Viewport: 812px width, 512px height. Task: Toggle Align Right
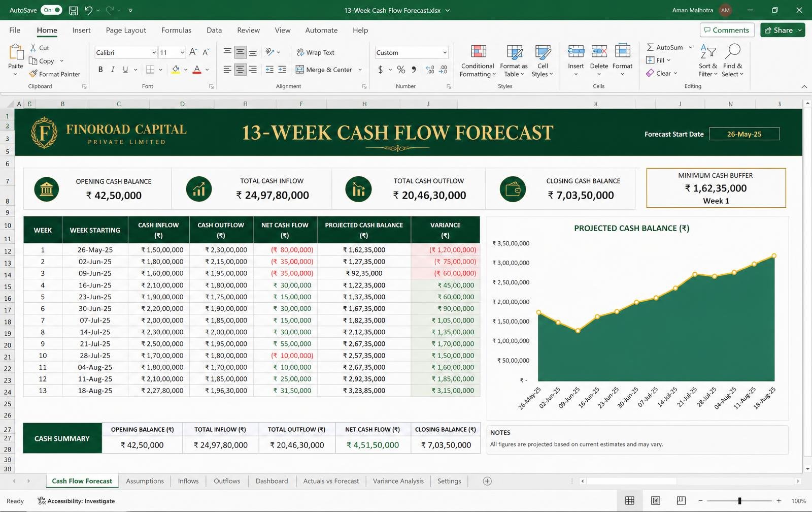pyautogui.click(x=253, y=70)
